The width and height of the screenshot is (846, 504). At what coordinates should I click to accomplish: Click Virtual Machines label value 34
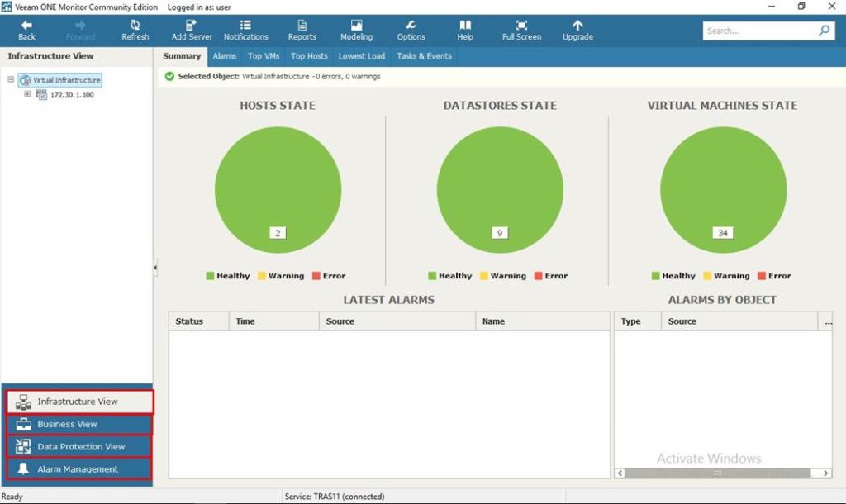[722, 233]
